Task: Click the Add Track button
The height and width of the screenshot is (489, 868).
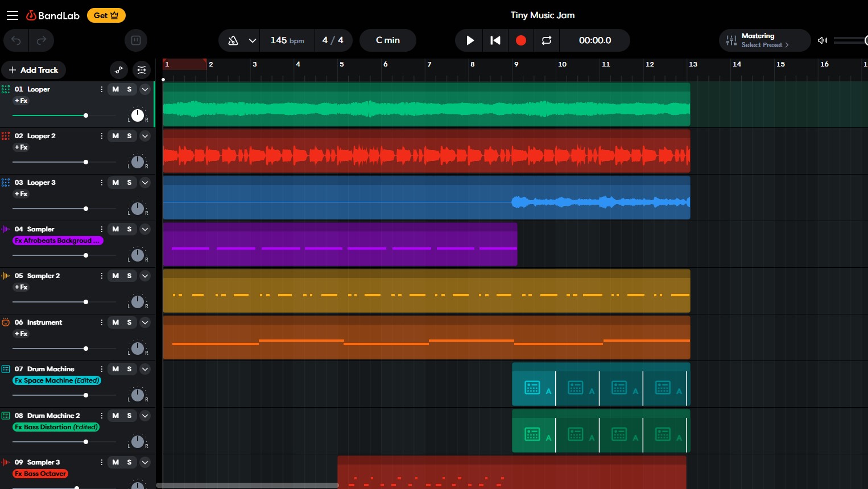Action: (34, 70)
